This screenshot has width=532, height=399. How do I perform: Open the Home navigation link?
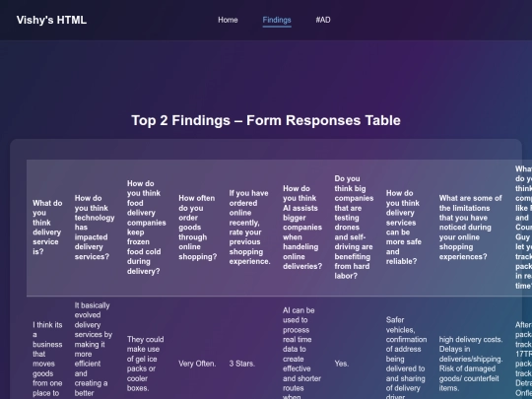pos(228,20)
